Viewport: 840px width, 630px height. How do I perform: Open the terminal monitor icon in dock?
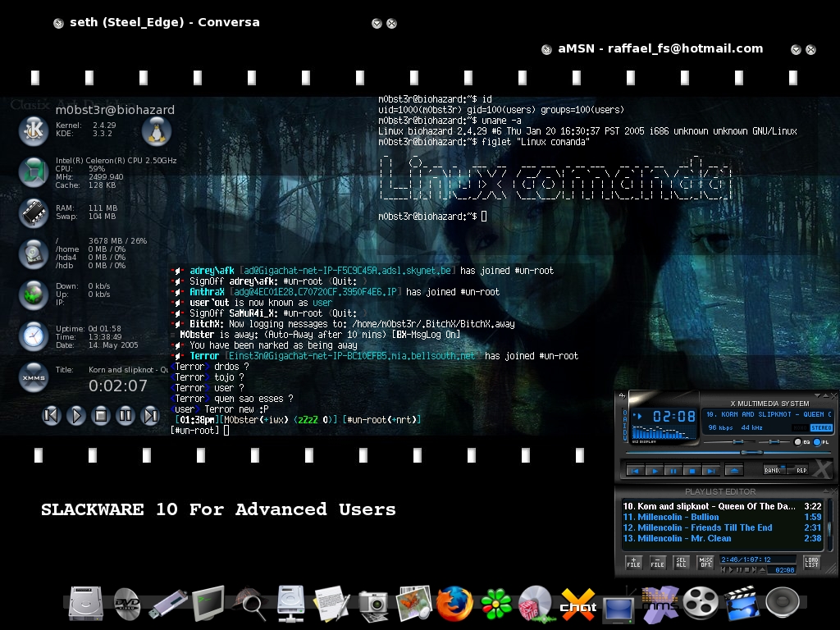208,603
